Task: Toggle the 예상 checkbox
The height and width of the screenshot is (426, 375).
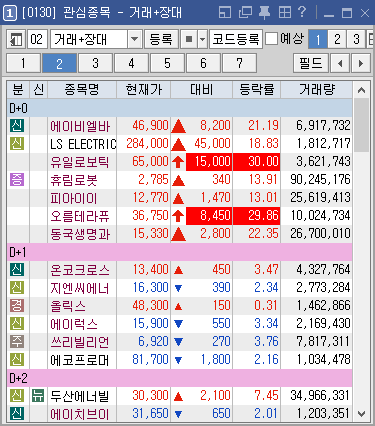Action: coord(271,39)
